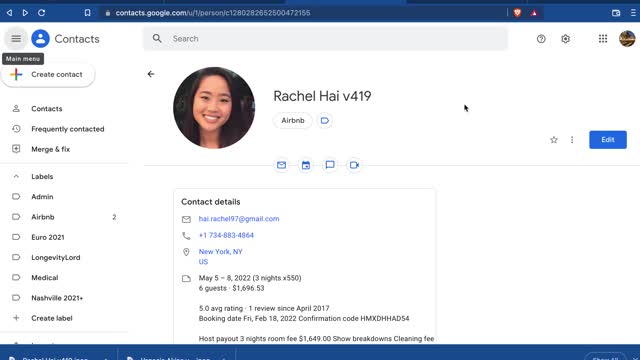Click the 'Rachel Hai v419' name heading
This screenshot has height=360, width=640.
[x=322, y=96]
